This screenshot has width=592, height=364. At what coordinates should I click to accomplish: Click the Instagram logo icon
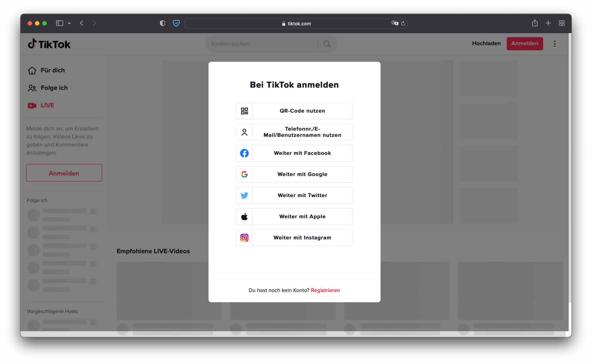tap(244, 238)
